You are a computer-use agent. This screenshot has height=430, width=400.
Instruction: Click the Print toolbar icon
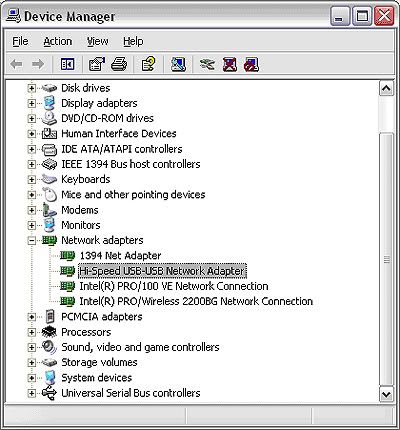click(119, 64)
